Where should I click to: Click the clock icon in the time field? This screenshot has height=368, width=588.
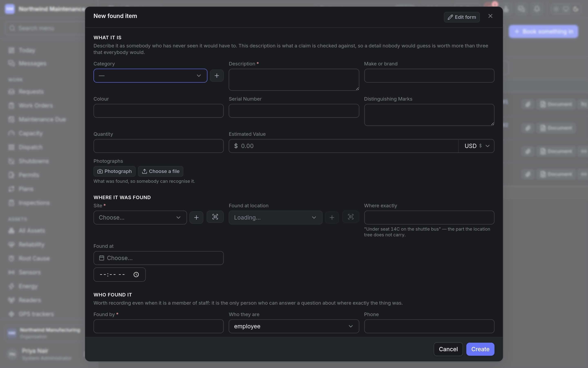tap(136, 275)
